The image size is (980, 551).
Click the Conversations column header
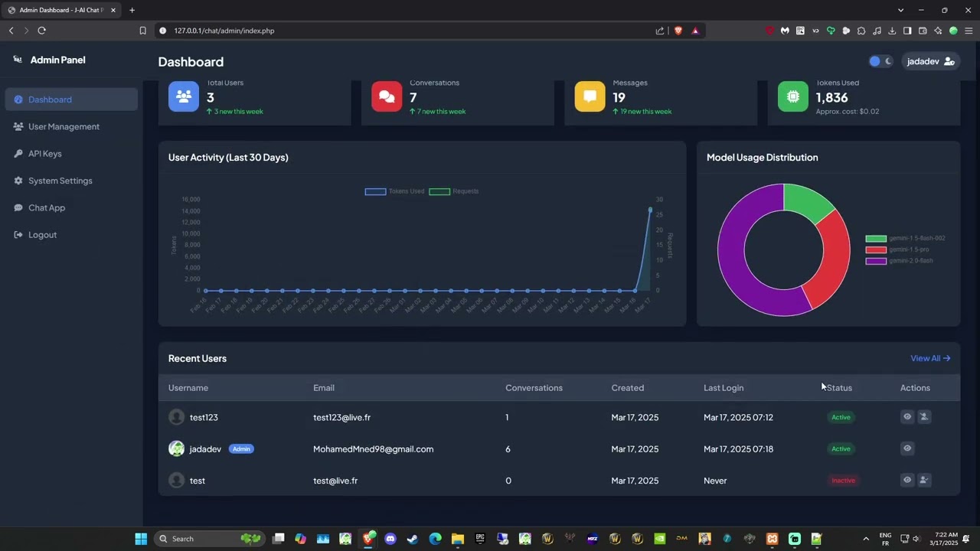point(534,388)
